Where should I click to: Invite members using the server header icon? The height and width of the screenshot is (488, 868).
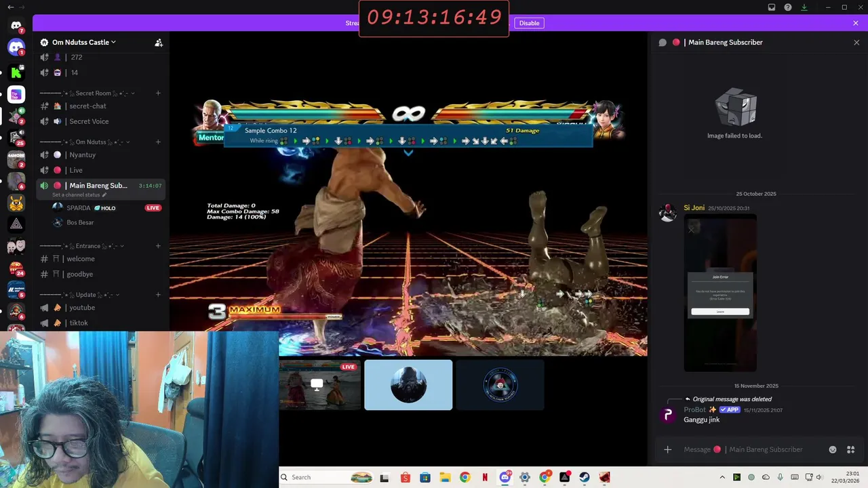(x=159, y=42)
